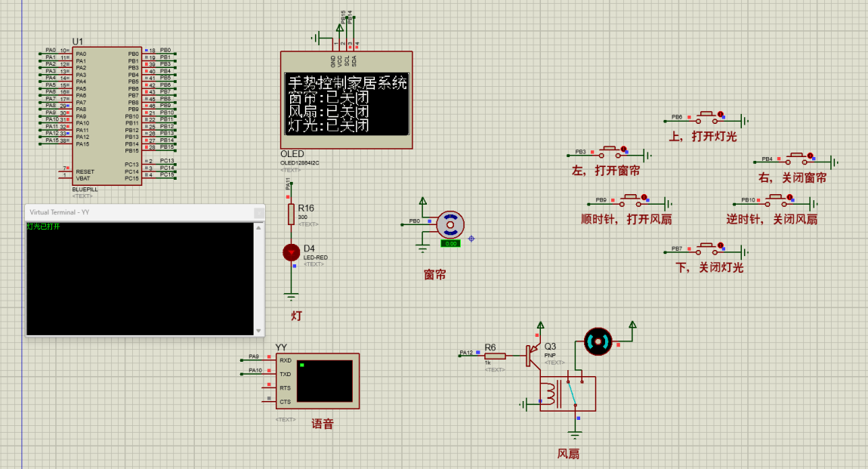
Task: Select the relay coil above the 风扇 label
Action: click(549, 393)
